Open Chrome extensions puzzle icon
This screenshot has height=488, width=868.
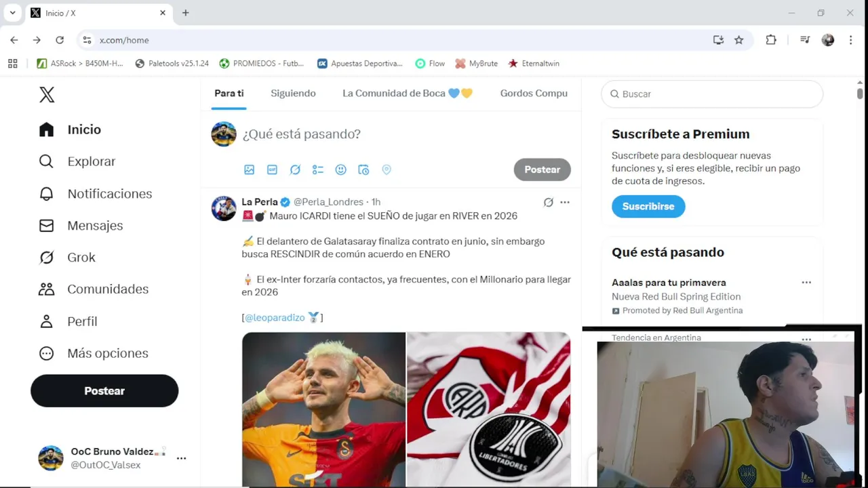click(x=771, y=40)
